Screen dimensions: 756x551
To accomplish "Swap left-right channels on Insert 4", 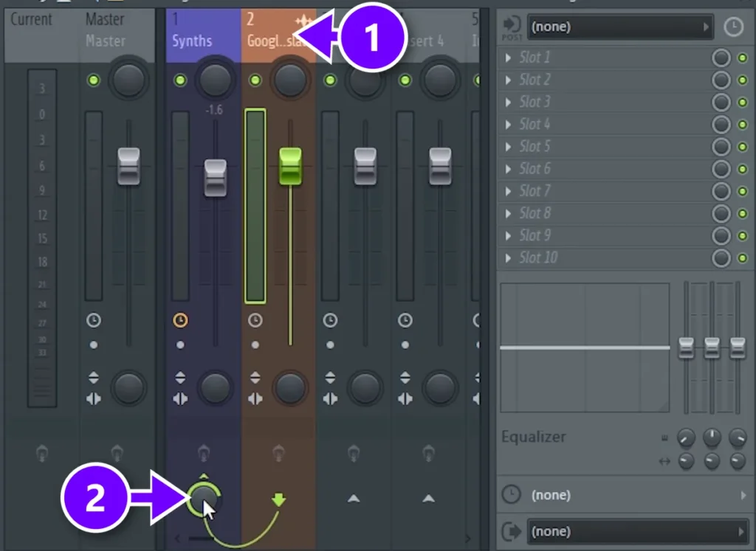I will 405,399.
